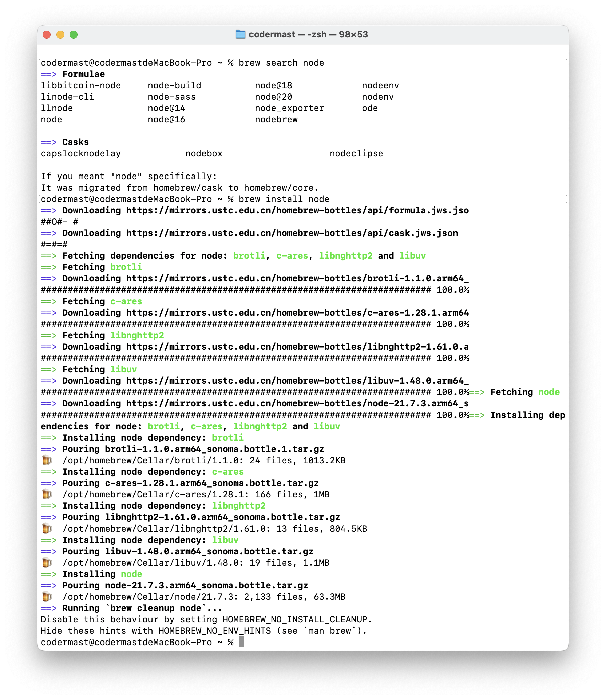Click 'node@18' in the Formulae list
The image size is (606, 700).
pyautogui.click(x=274, y=86)
